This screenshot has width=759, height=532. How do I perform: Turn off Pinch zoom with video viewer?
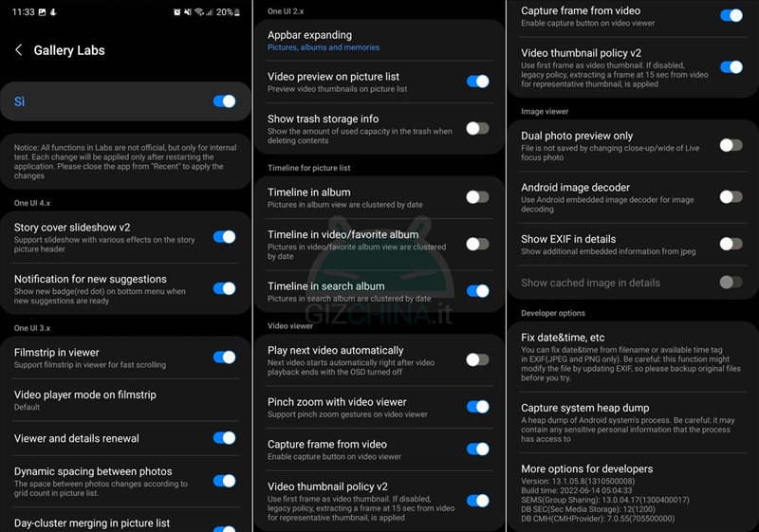(x=478, y=407)
